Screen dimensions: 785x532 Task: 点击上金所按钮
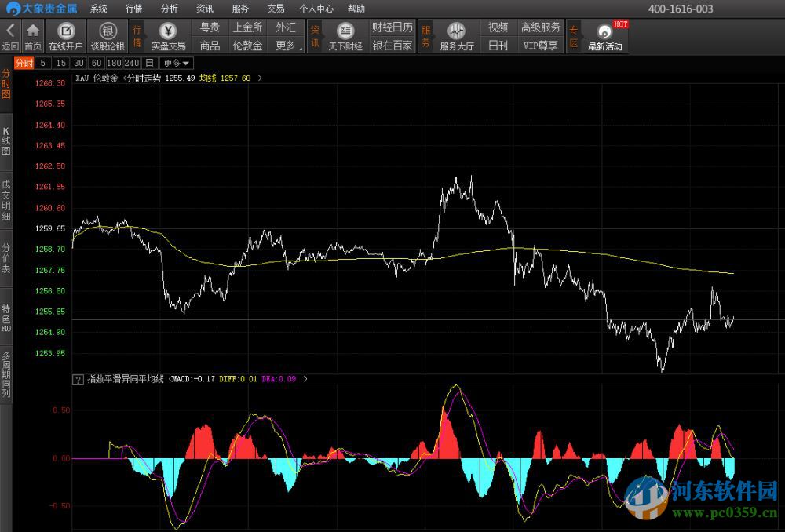pos(246,27)
